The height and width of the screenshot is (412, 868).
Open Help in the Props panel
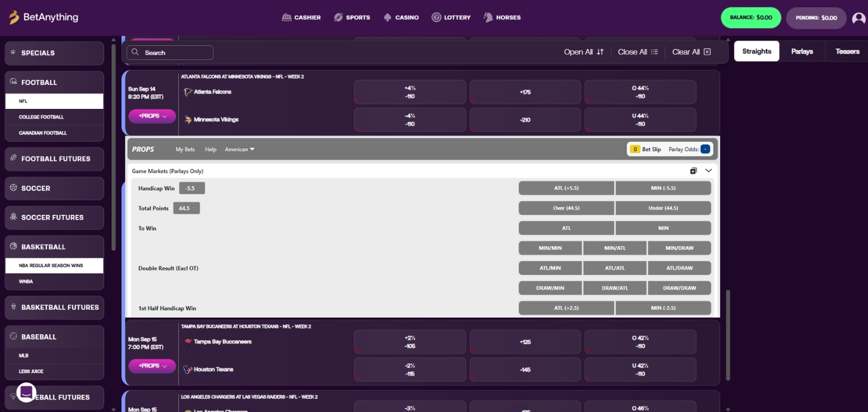[210, 149]
